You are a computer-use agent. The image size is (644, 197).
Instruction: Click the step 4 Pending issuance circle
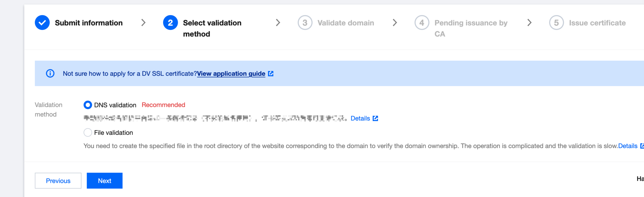click(x=422, y=23)
